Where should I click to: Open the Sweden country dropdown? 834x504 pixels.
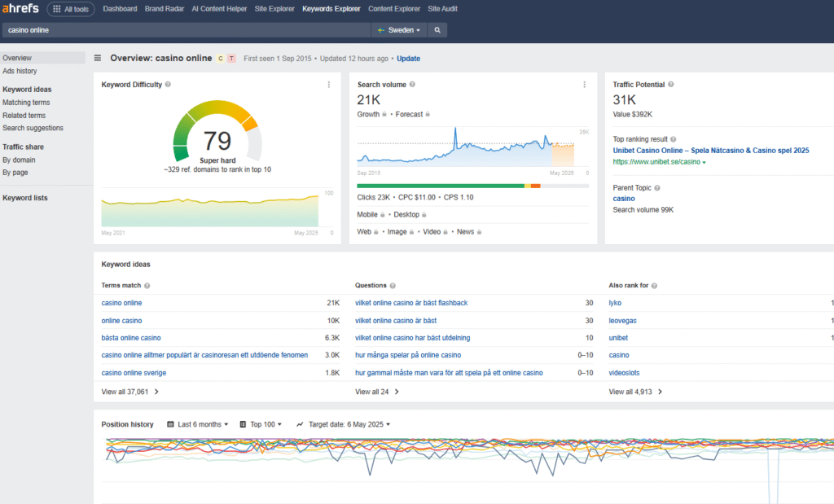[399, 30]
